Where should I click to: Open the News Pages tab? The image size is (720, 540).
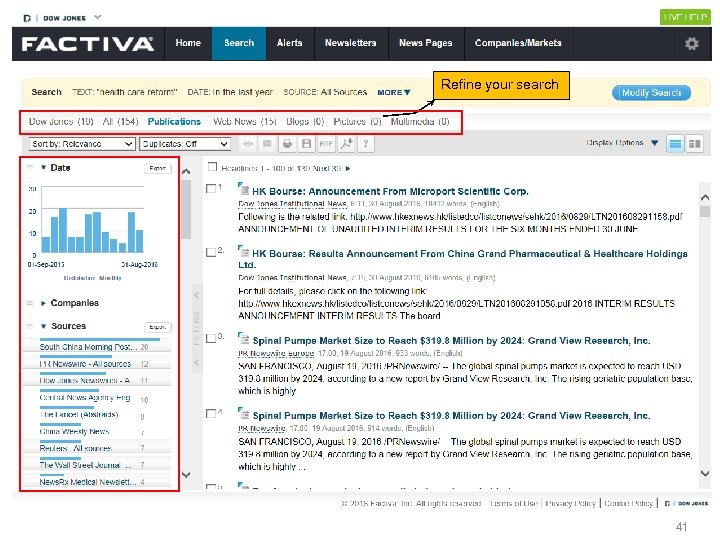click(426, 43)
